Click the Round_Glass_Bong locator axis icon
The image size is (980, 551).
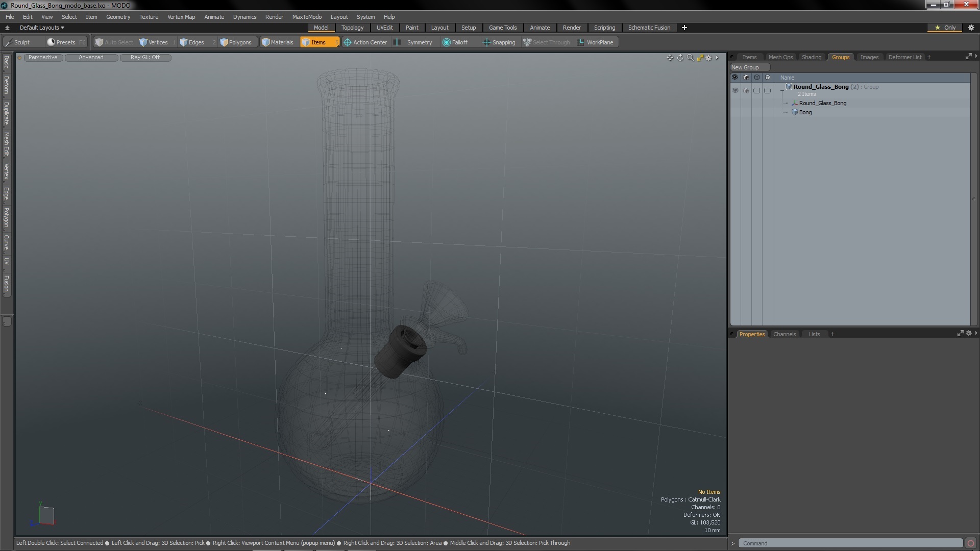click(x=795, y=103)
